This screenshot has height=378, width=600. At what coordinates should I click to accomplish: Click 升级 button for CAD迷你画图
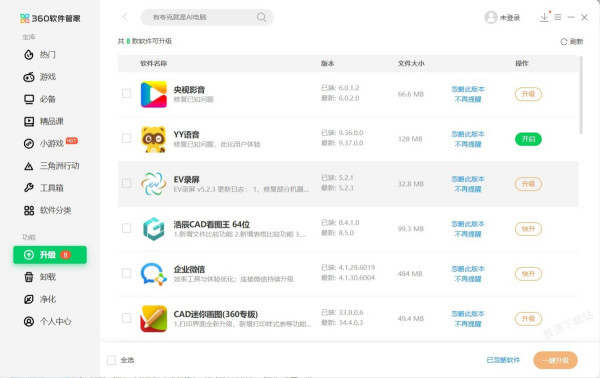[528, 319]
